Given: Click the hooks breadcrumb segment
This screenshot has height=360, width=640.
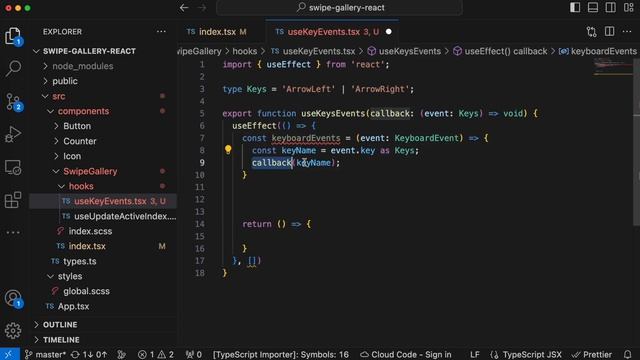Looking at the screenshot, I should coord(244,51).
